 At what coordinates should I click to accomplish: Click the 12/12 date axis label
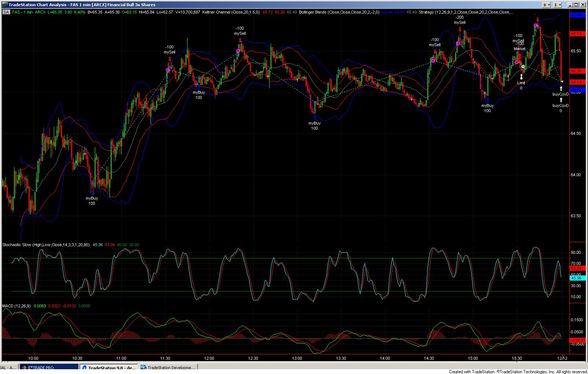pos(563,358)
